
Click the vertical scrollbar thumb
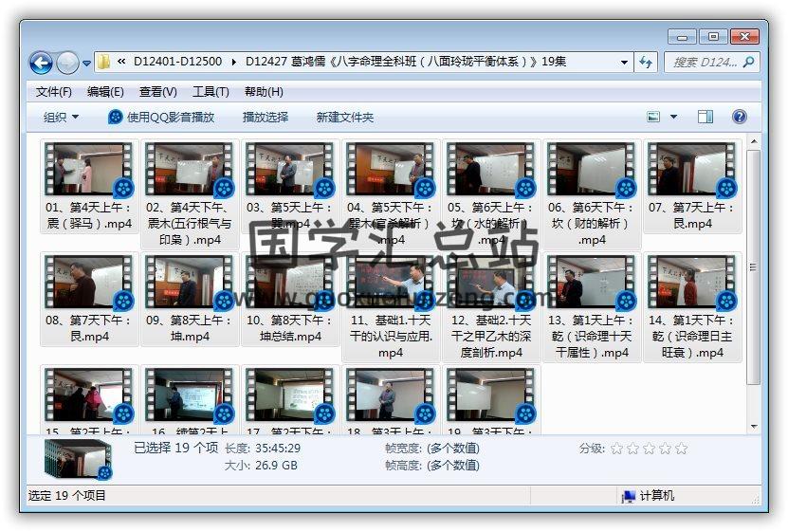coord(753,267)
